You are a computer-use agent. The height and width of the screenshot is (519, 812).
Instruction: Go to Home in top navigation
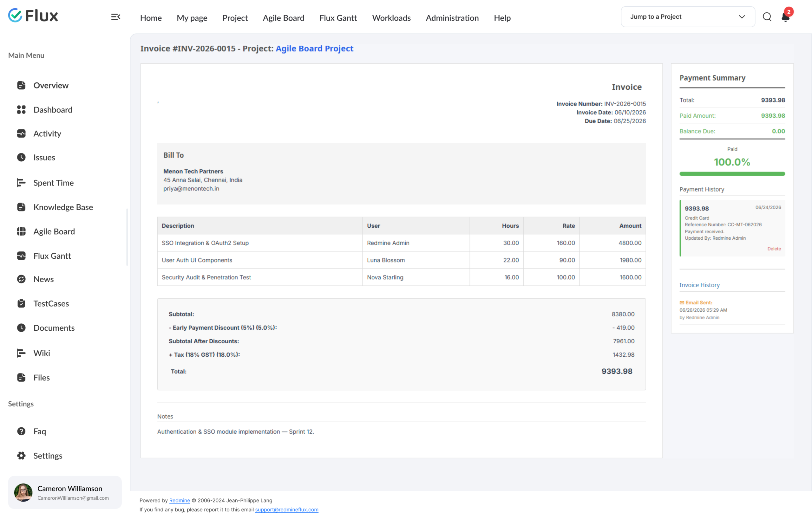pos(151,18)
